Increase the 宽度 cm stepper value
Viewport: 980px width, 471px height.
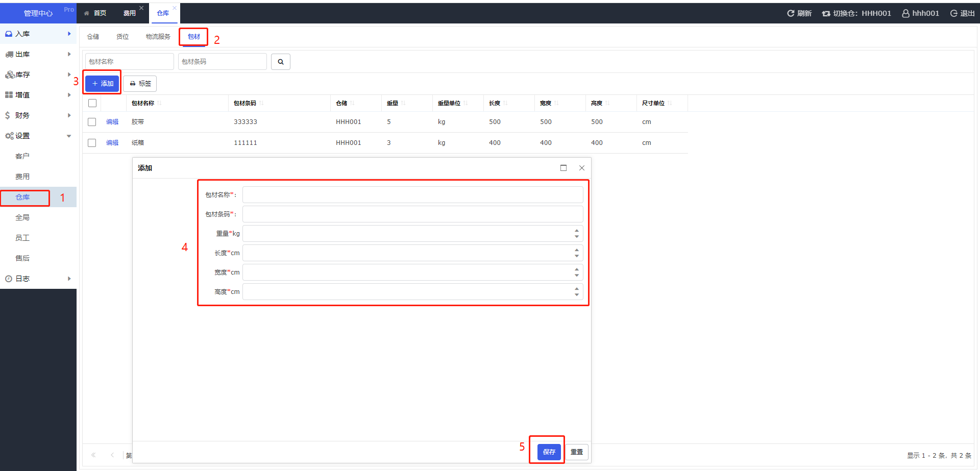click(x=577, y=269)
